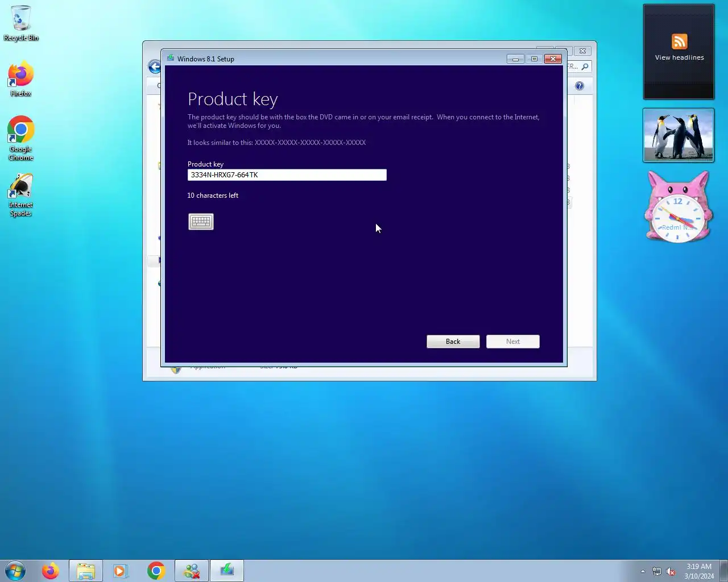728x582 pixels.
Task: Open the on-screen keyboard icon
Action: click(x=201, y=222)
